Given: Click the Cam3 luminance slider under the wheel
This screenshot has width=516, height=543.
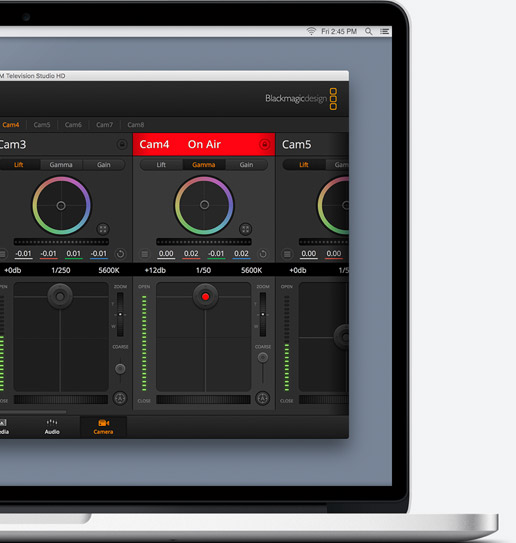Looking at the screenshot, I should tap(61, 242).
